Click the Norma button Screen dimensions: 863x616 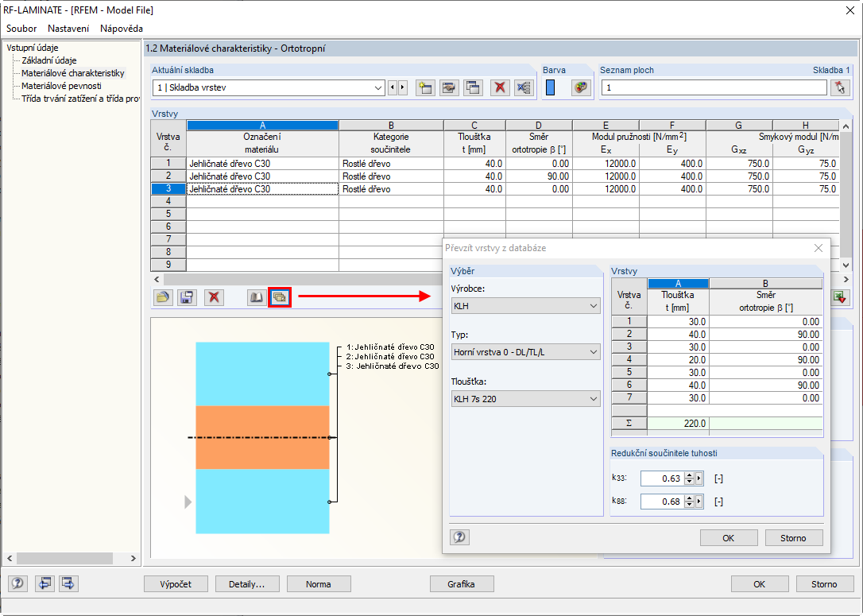[319, 584]
